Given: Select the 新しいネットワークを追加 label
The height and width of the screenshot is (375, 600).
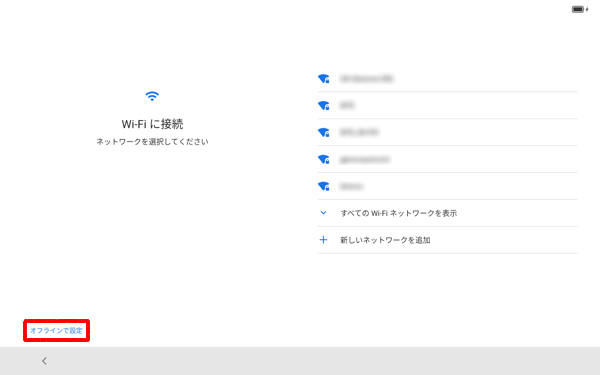Looking at the screenshot, I should coord(385,240).
